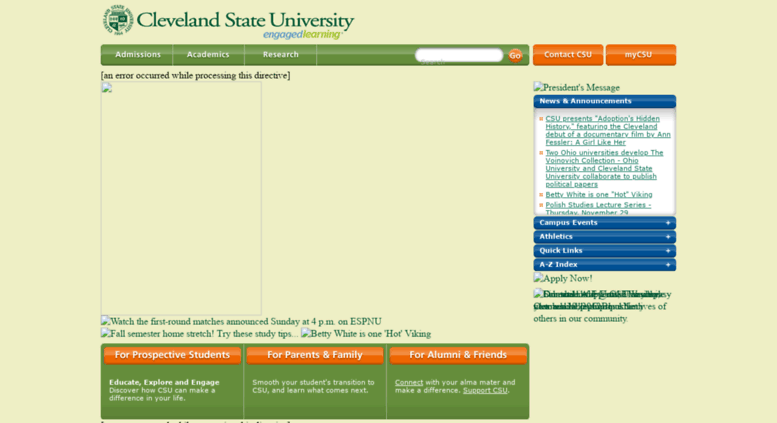Open the Polish Studies Lecture Series link
Image resolution: width=777 pixels, height=423 pixels.
[598, 208]
